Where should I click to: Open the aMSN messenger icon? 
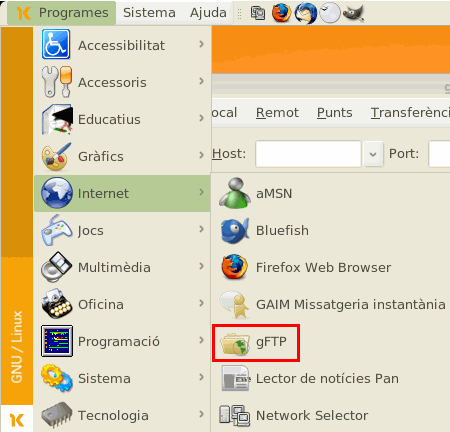click(x=235, y=193)
